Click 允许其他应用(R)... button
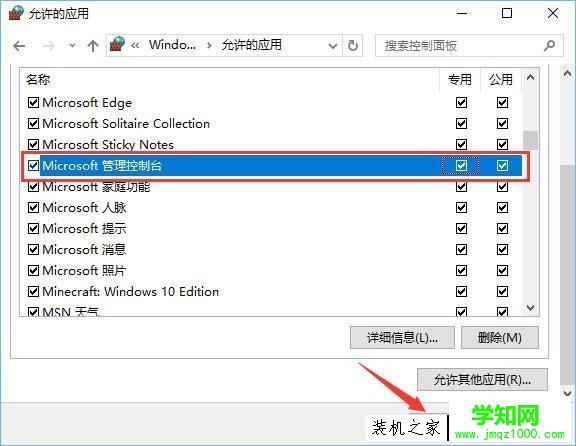Viewport: 576px width, 446px height. pos(482,380)
